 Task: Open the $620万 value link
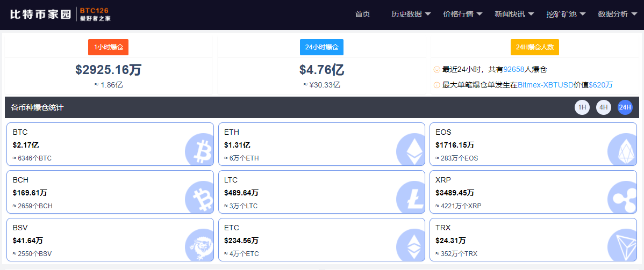click(600, 85)
